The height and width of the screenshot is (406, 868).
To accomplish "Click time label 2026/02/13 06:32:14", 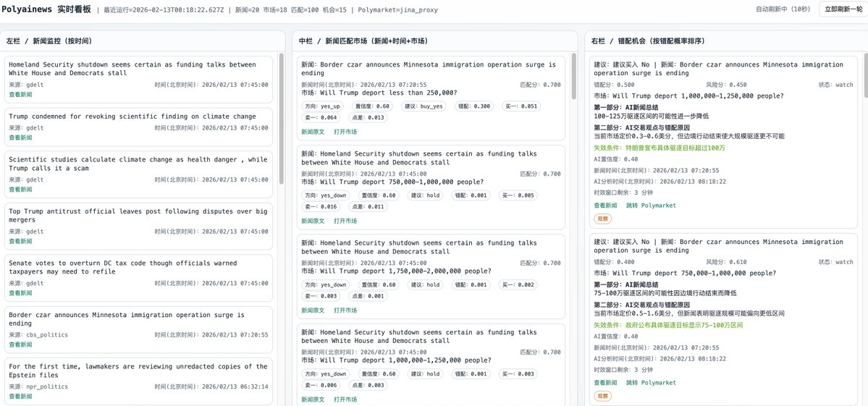I will coord(211,386).
